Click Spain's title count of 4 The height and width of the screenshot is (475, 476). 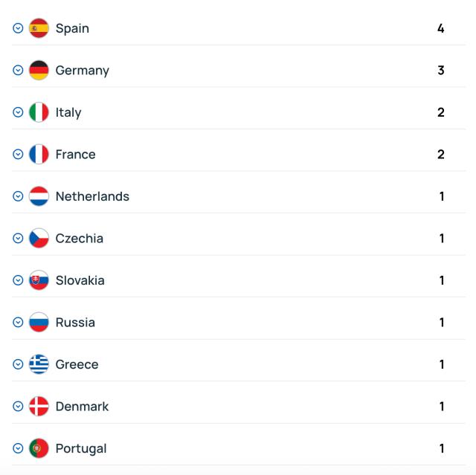[441, 28]
